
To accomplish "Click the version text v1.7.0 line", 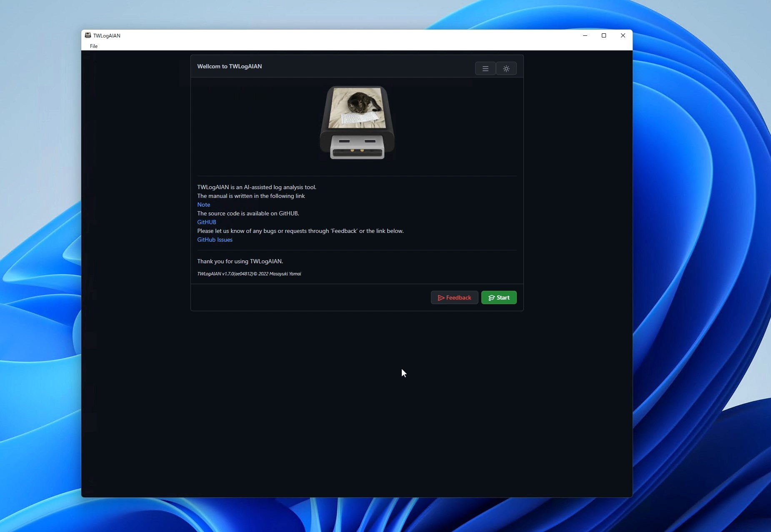I will pyautogui.click(x=249, y=274).
